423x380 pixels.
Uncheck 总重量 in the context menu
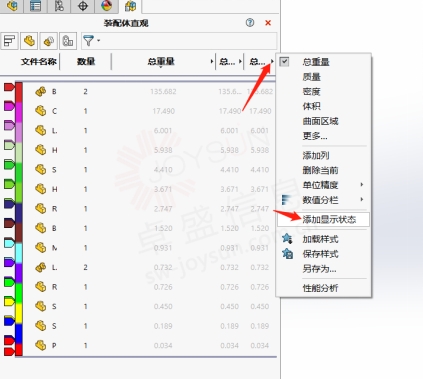click(284, 62)
